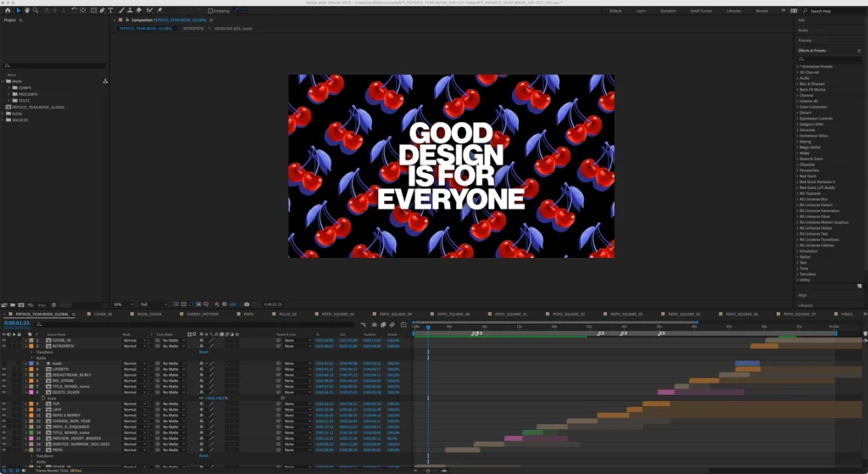
Task: Click the orange label color of NITROPEPSI layer
Action: (x=31, y=346)
